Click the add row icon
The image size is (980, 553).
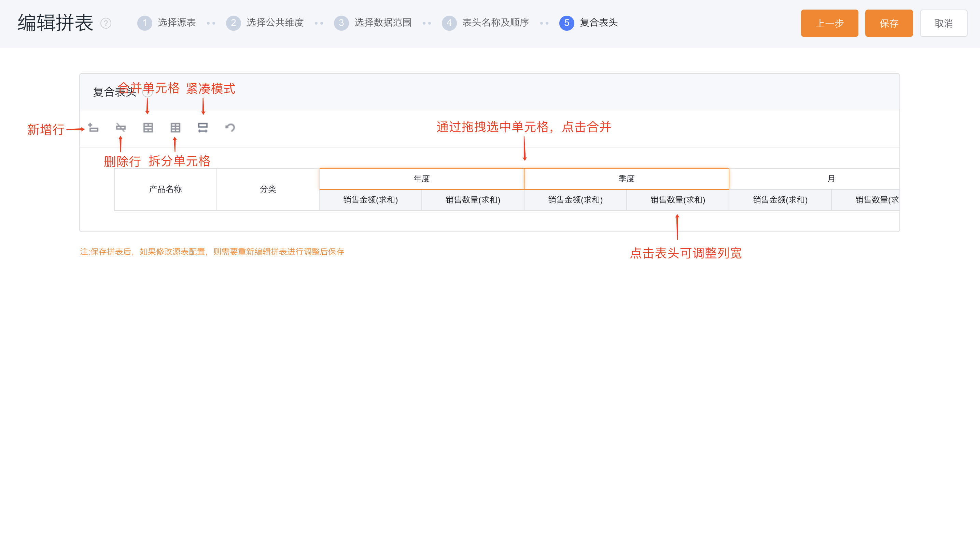pos(93,127)
